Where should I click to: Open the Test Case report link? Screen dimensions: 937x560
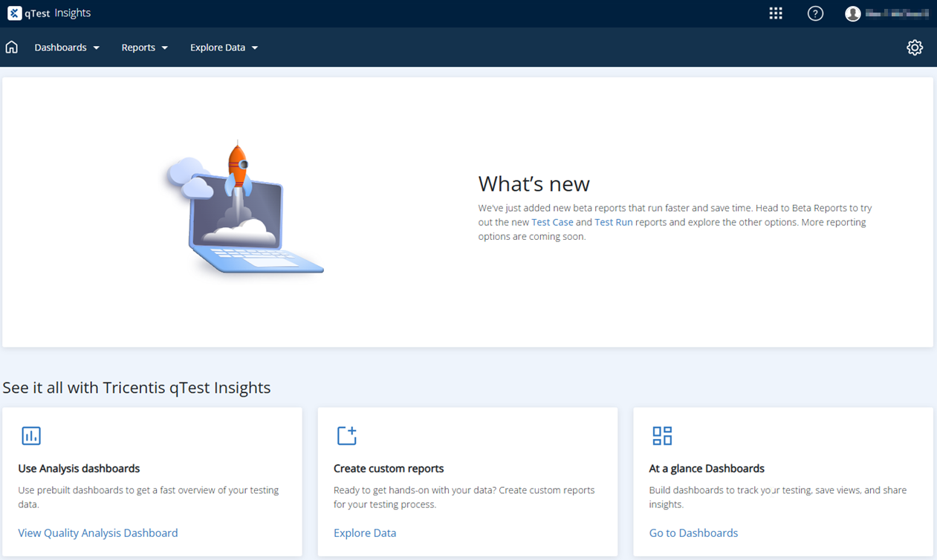(x=552, y=222)
